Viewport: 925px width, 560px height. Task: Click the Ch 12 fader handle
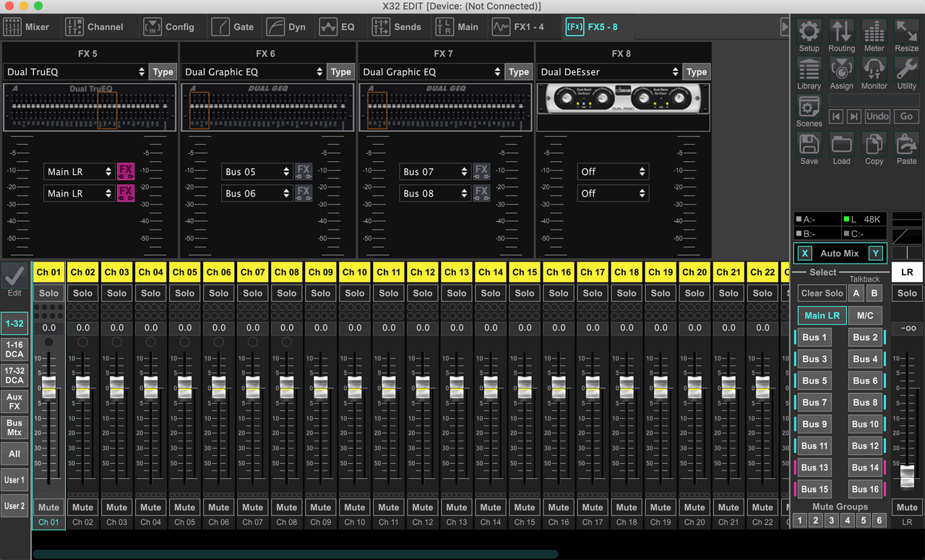pos(423,388)
